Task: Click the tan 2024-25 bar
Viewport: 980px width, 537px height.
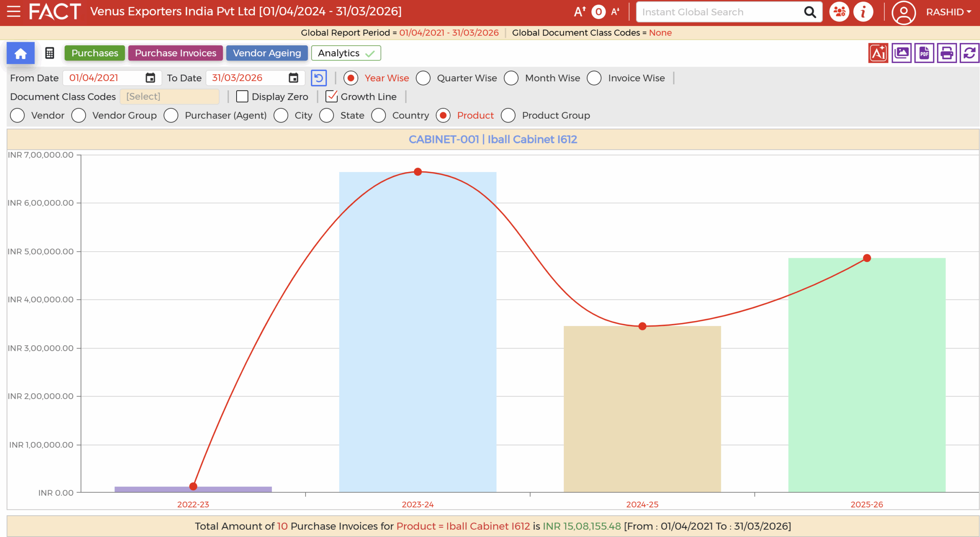Action: tap(642, 409)
